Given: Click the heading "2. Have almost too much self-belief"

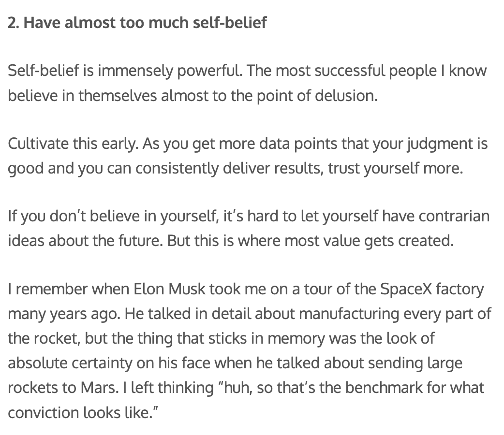Looking at the screenshot, I should (137, 23).
